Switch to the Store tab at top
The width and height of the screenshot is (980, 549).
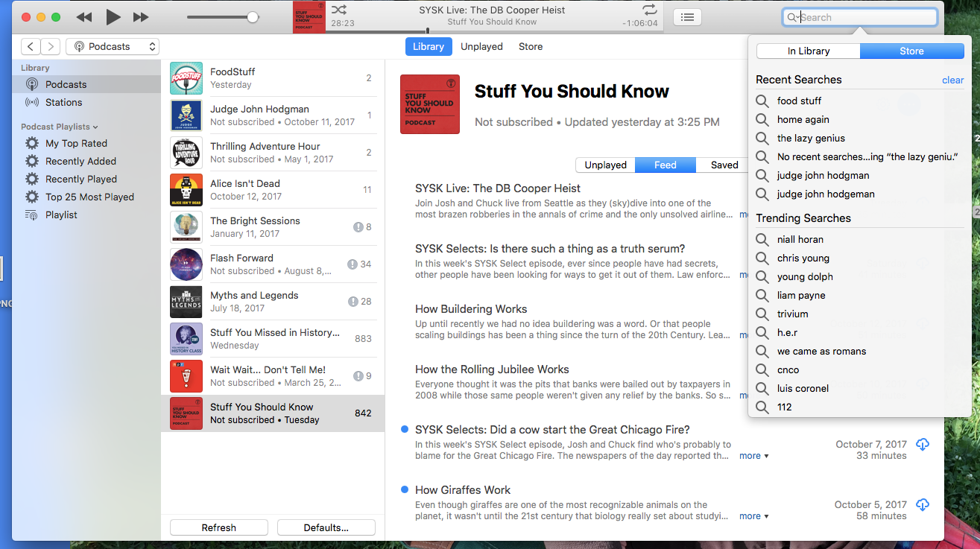(531, 46)
